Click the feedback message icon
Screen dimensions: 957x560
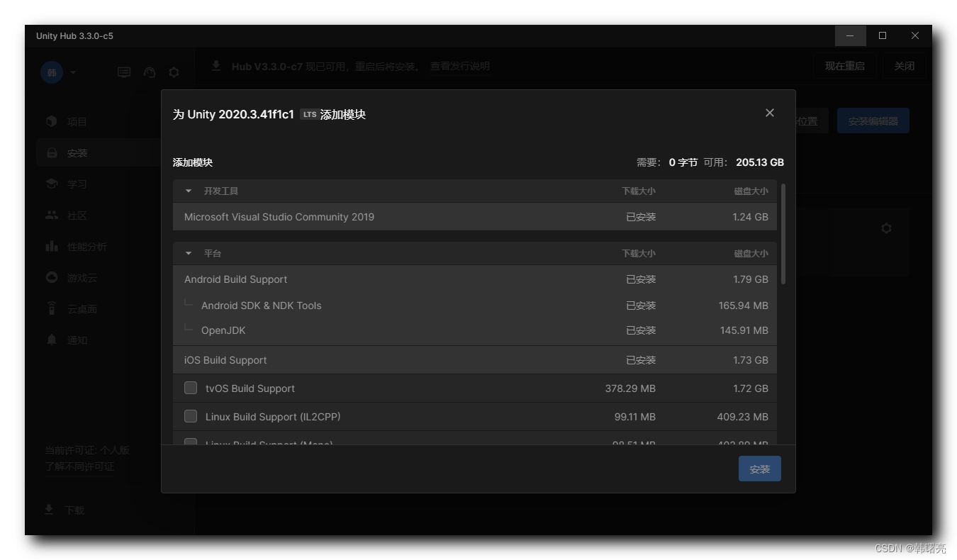(124, 72)
